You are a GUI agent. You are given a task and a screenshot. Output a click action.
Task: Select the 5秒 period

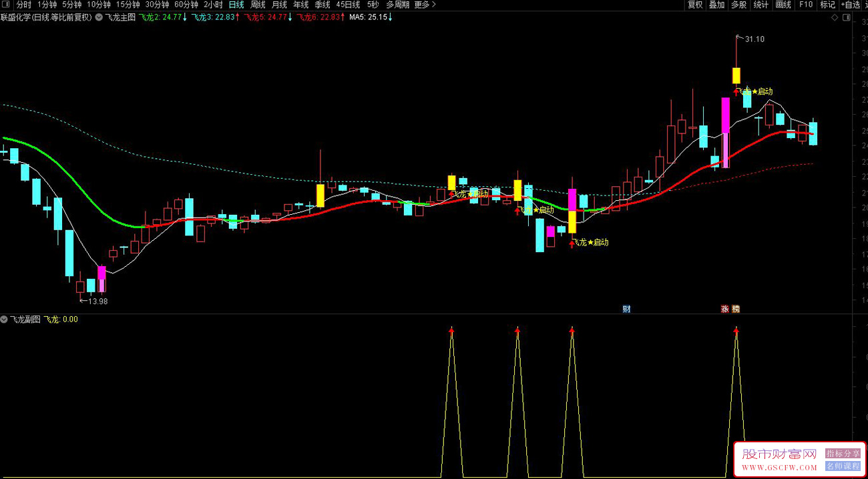[373, 5]
